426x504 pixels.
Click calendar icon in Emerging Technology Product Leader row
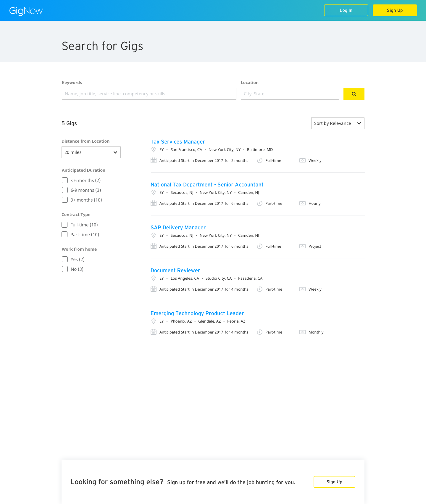point(154,332)
